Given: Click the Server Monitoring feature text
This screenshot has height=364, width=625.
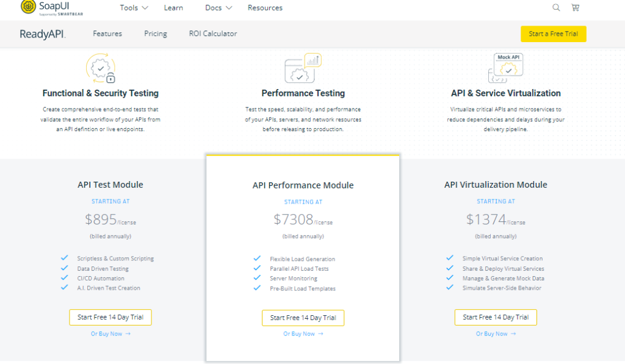Looking at the screenshot, I should click(x=294, y=279).
